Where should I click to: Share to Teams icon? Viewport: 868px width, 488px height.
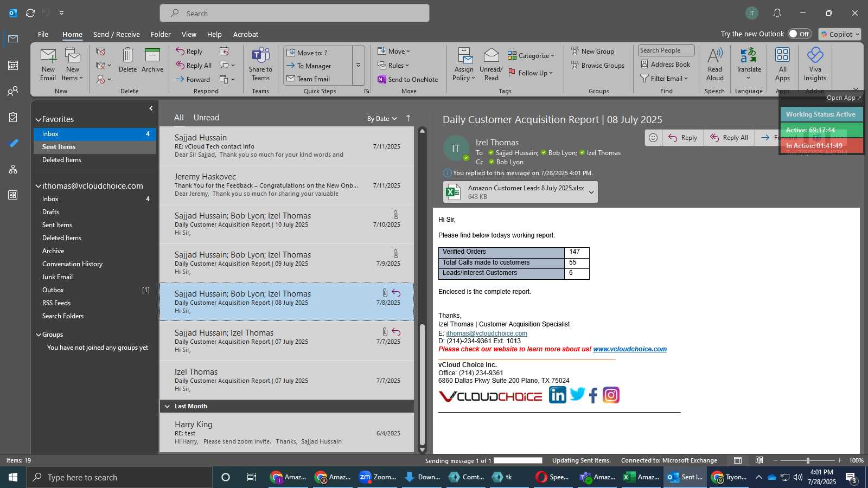tap(260, 64)
